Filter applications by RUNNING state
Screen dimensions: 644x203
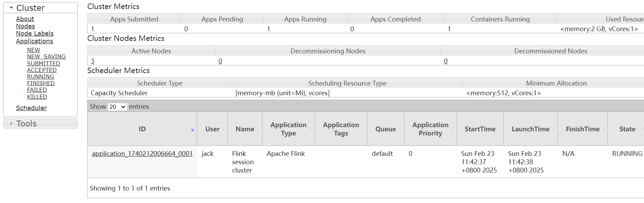(41, 77)
